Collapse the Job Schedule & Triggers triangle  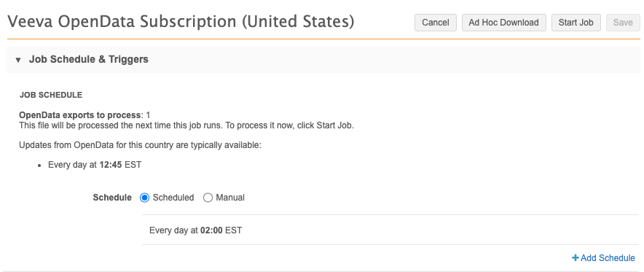[18, 60]
